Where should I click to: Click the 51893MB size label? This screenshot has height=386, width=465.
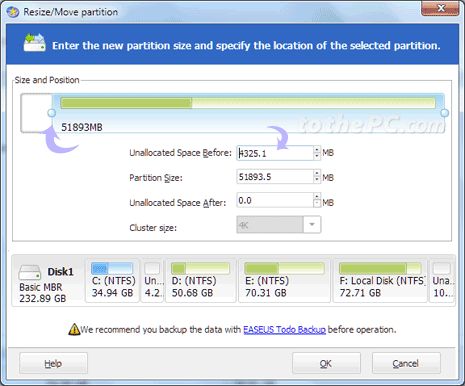pyautogui.click(x=82, y=127)
